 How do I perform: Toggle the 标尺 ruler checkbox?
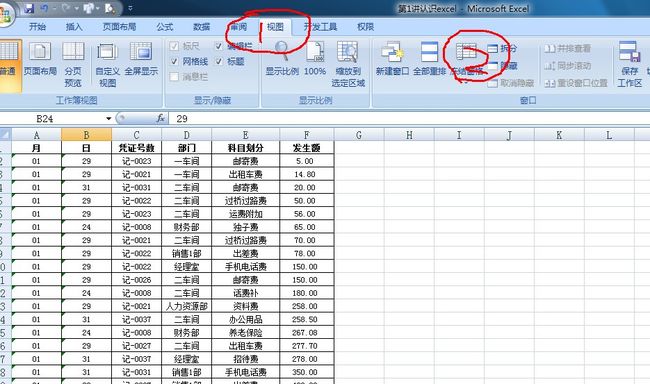175,46
